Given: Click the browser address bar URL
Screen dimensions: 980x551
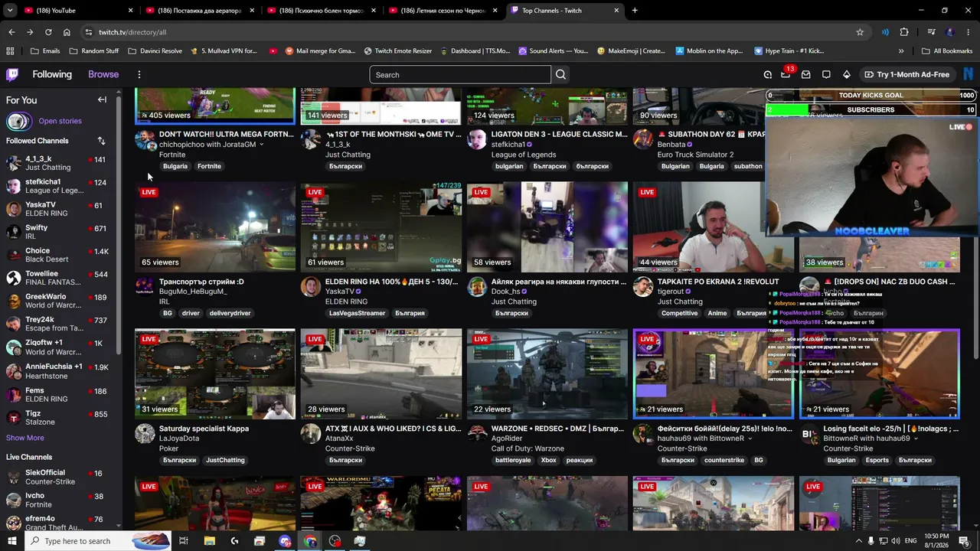Looking at the screenshot, I should 132,32.
